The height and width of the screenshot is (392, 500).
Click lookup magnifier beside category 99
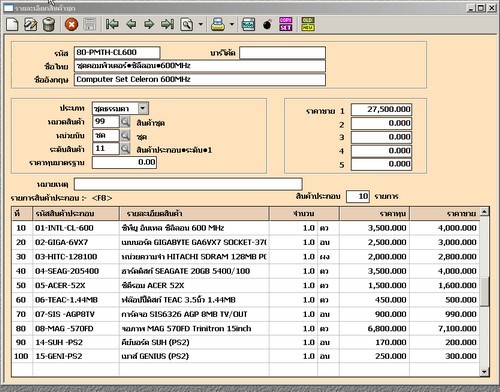[x=125, y=122]
